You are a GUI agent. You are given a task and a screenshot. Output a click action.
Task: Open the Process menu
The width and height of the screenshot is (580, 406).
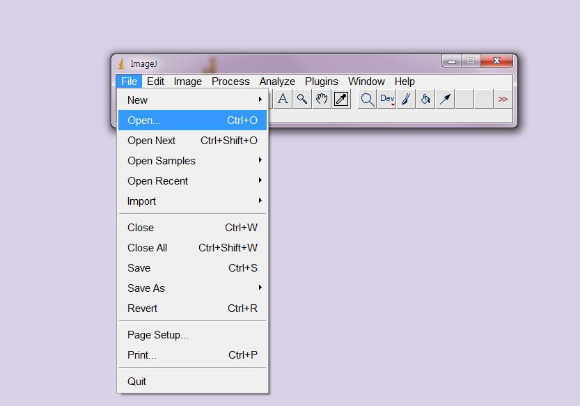coord(230,81)
